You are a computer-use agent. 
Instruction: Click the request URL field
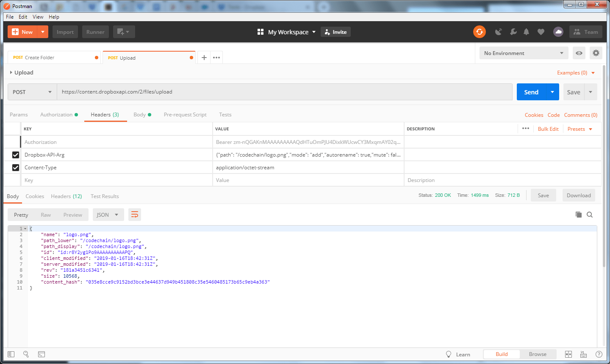coord(285,92)
